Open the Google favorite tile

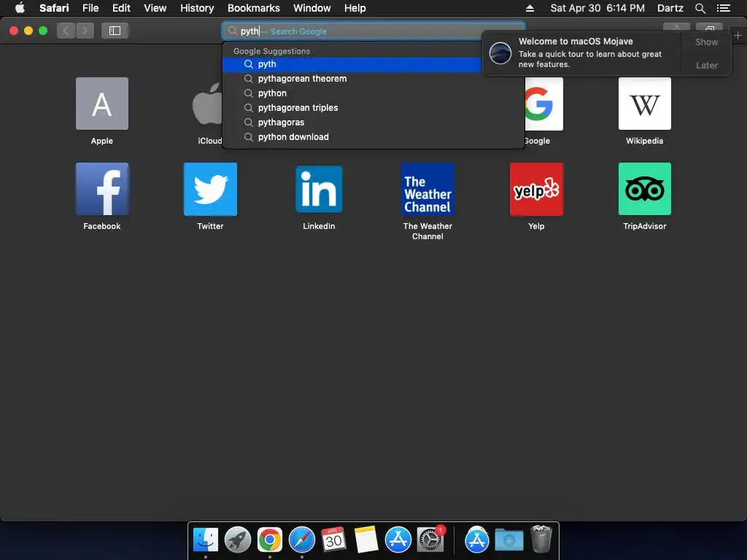543,104
